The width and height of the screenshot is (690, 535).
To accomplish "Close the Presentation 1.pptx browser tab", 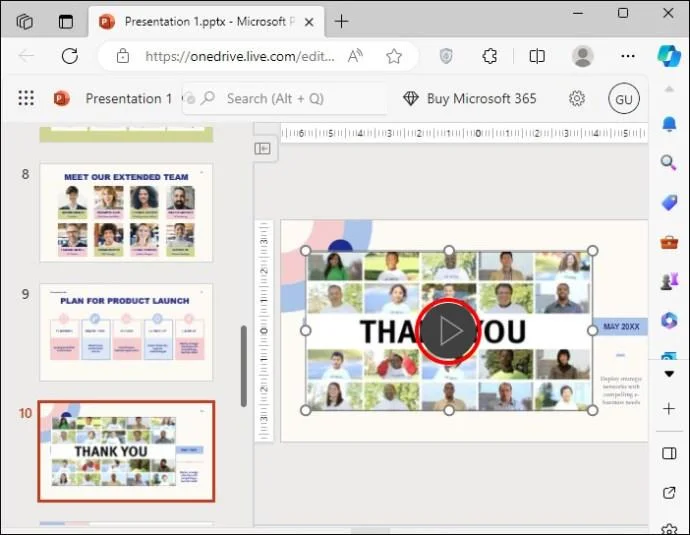I will (x=309, y=22).
